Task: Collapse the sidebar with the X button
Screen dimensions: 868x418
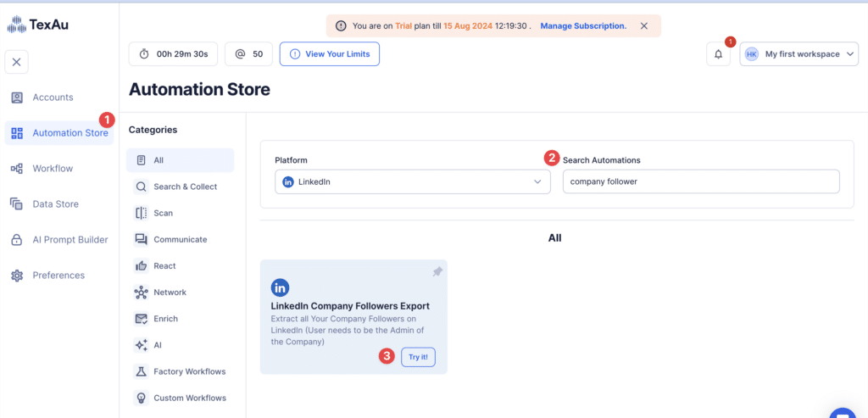Action: tap(17, 62)
